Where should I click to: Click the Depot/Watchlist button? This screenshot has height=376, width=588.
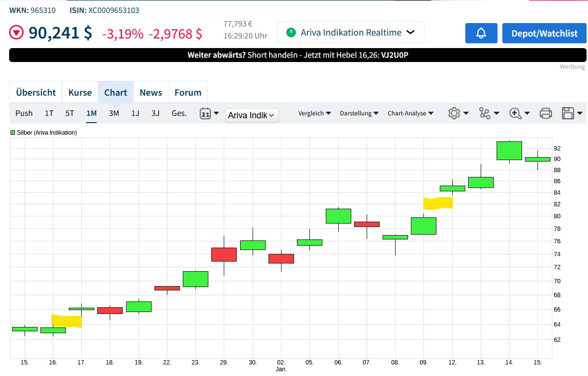coord(544,33)
